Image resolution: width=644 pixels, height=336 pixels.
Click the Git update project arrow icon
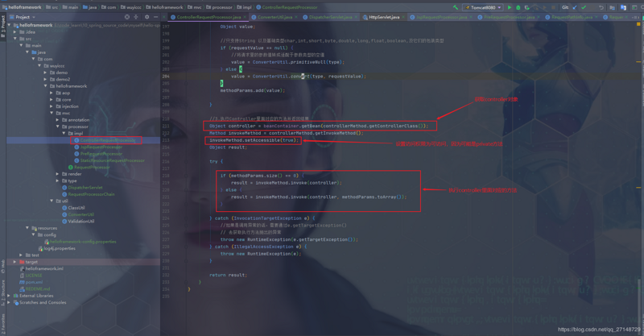(x=575, y=7)
